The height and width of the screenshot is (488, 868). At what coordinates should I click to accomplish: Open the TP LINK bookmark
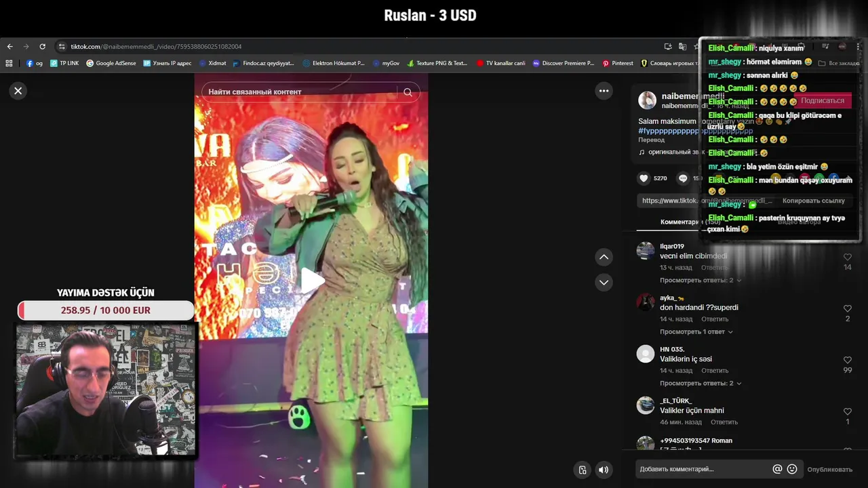pos(64,63)
